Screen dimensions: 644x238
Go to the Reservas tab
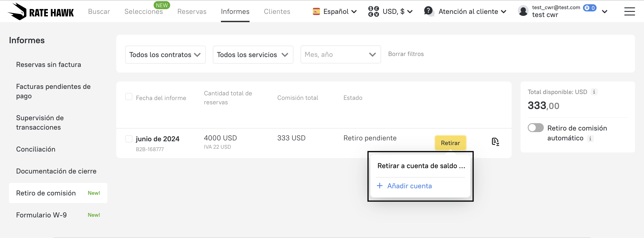[192, 11]
